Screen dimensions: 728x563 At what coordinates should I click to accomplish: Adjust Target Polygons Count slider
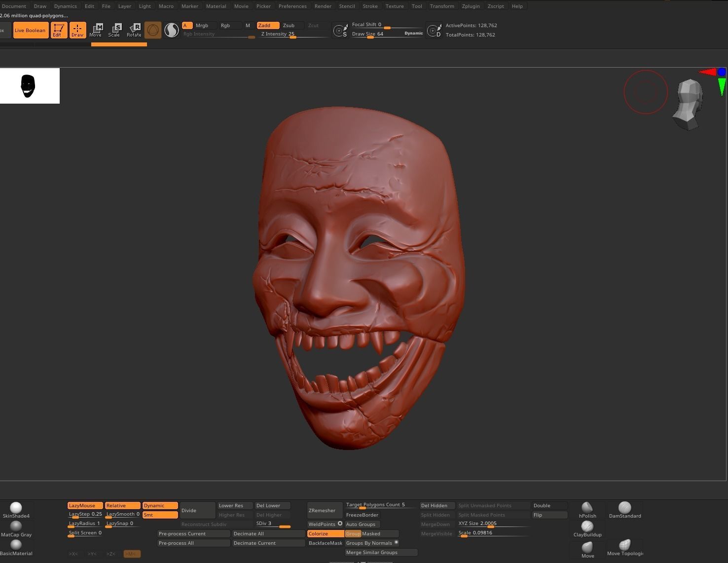click(381, 505)
